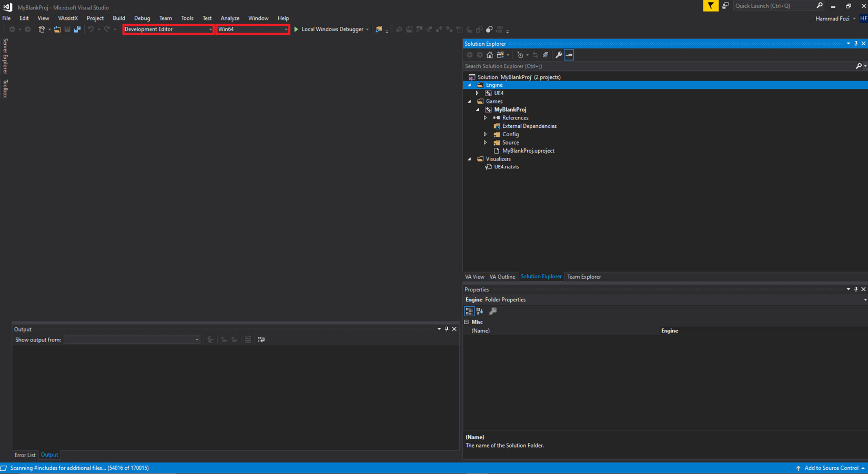
Task: Click the New Project toolbar icon
Action: pos(42,29)
